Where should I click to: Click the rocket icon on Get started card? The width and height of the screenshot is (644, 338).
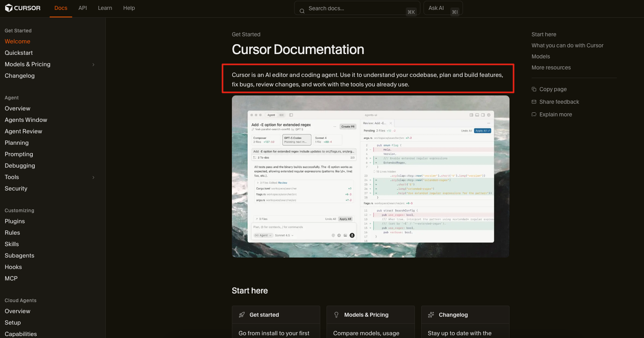click(x=242, y=315)
